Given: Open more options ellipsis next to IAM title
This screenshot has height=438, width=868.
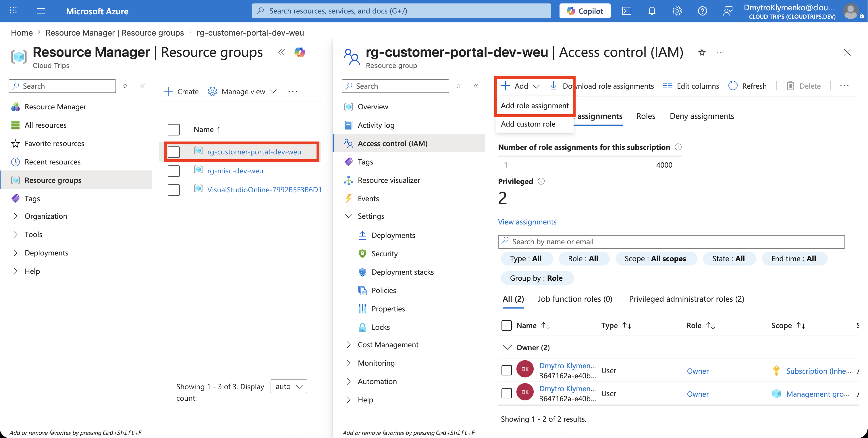Looking at the screenshot, I should pos(720,52).
